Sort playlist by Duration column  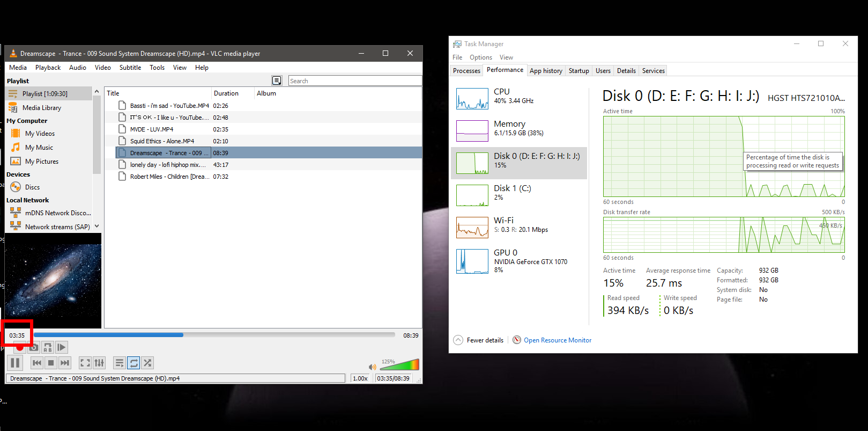233,93
